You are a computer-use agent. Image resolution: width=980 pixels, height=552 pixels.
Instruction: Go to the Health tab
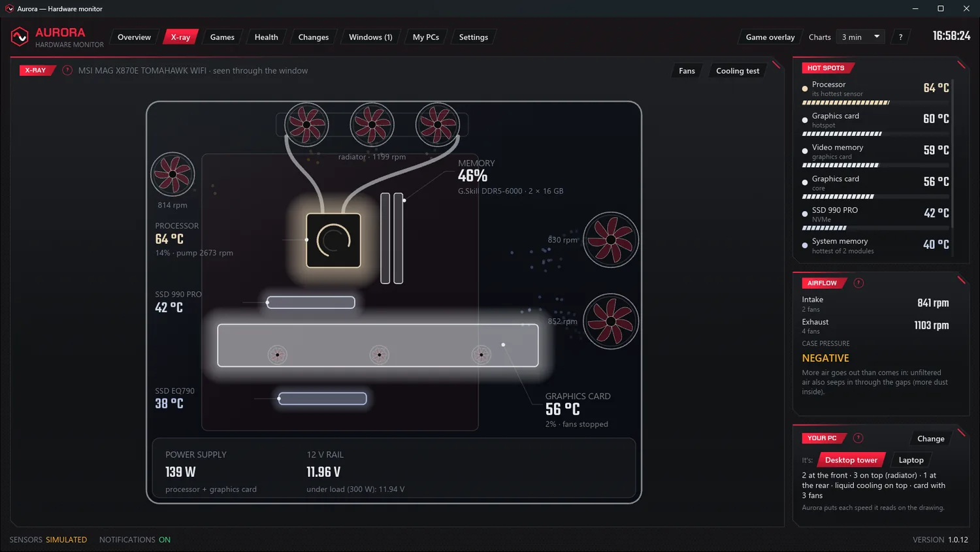(x=266, y=37)
